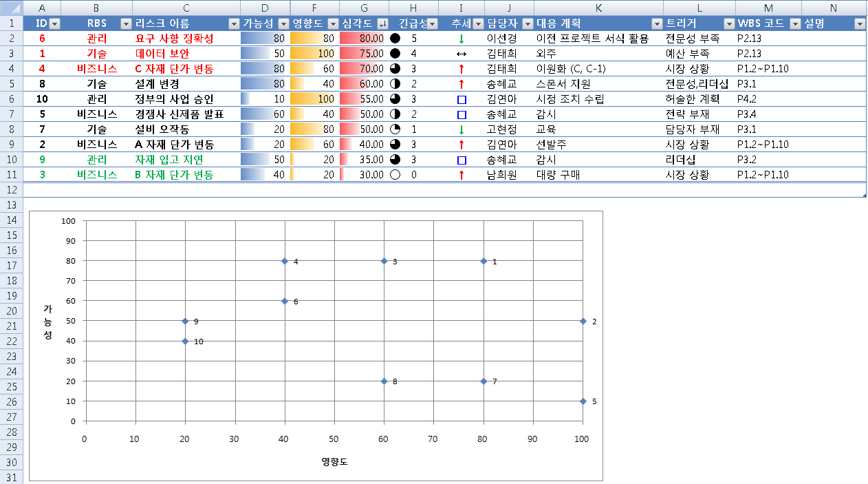Expand the 대응 계획 filter dropdown
Screen dimensions: 868x484
coord(657,23)
